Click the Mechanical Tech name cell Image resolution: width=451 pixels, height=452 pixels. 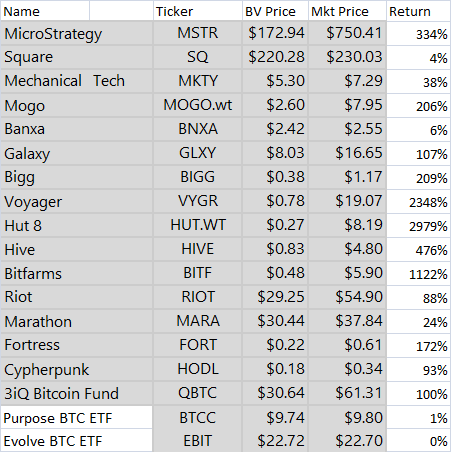[x=77, y=81]
